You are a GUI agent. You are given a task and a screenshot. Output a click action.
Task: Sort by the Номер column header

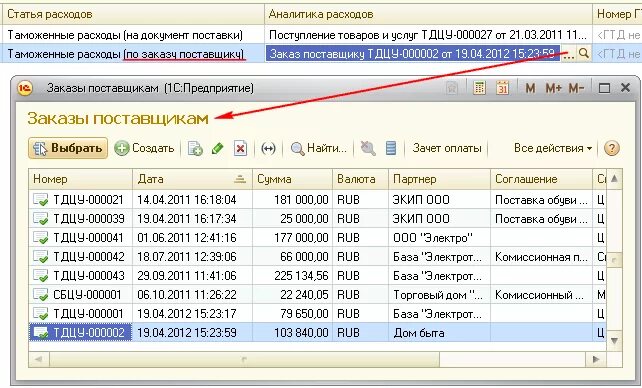81,179
